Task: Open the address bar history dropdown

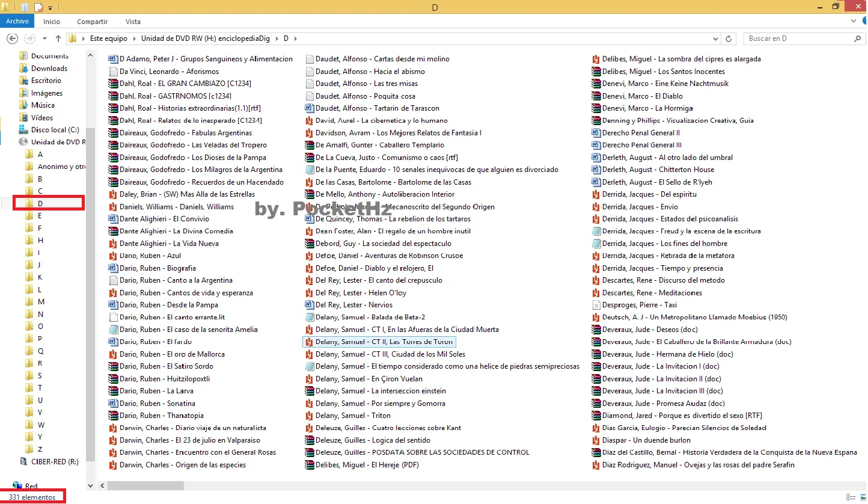Action: [715, 38]
